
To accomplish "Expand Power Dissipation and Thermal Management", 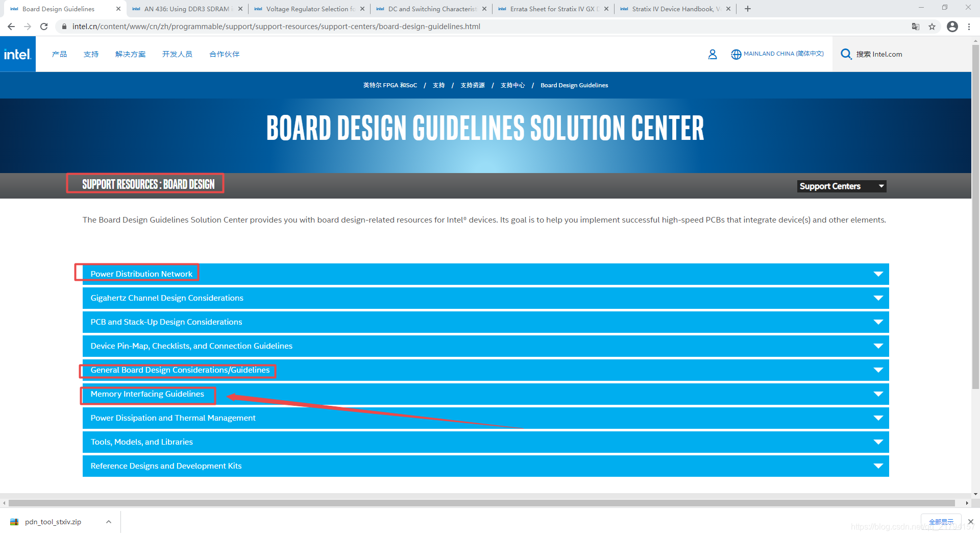I will tap(486, 418).
